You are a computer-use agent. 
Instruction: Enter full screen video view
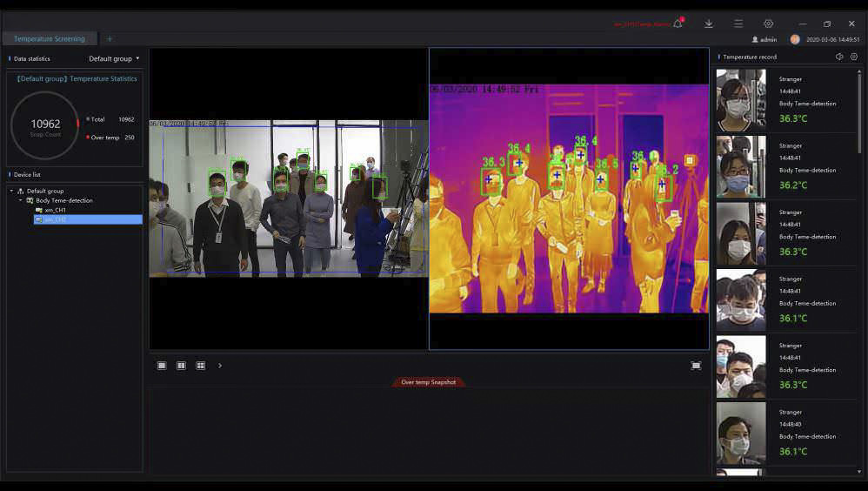[696, 366]
